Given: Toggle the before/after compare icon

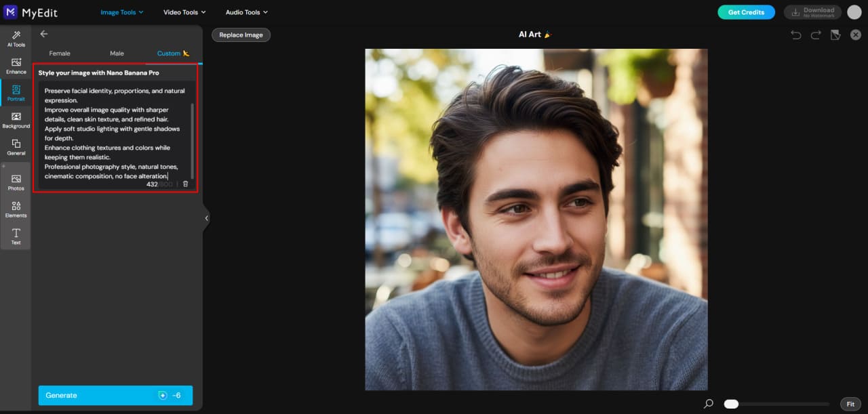Looking at the screenshot, I should pos(835,35).
